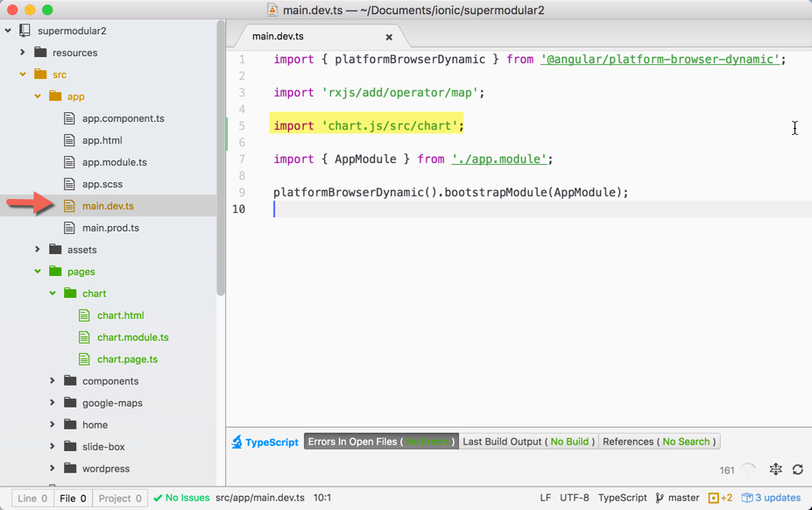The image size is (812, 510).
Task: Click the 10:1 cursor position indicator
Action: click(x=322, y=498)
